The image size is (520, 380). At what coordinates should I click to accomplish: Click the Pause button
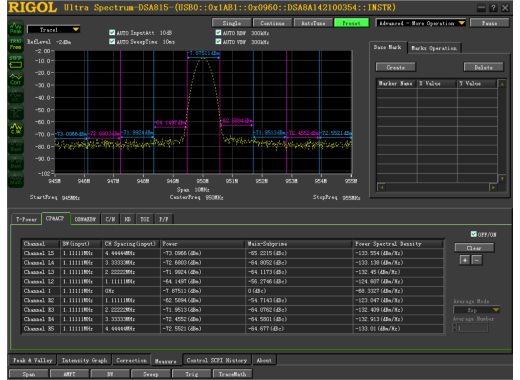[x=489, y=23]
